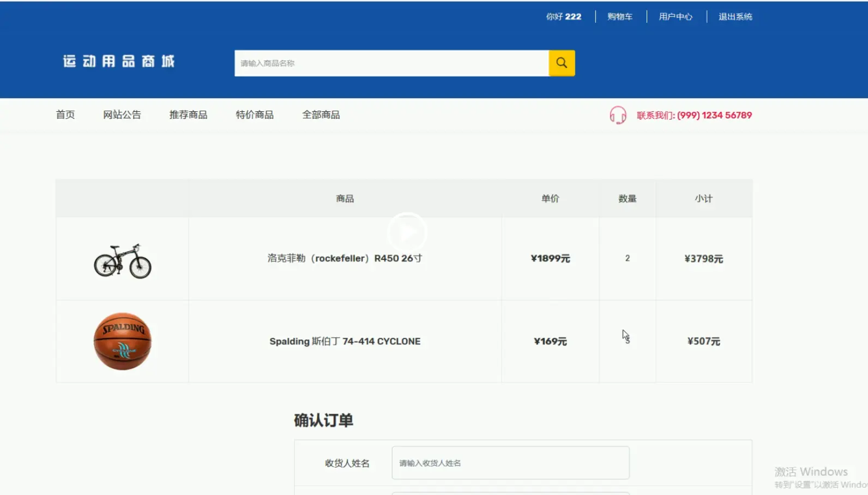Open the bicycle product thumbnail
Image resolution: width=868 pixels, height=495 pixels.
[x=123, y=260]
